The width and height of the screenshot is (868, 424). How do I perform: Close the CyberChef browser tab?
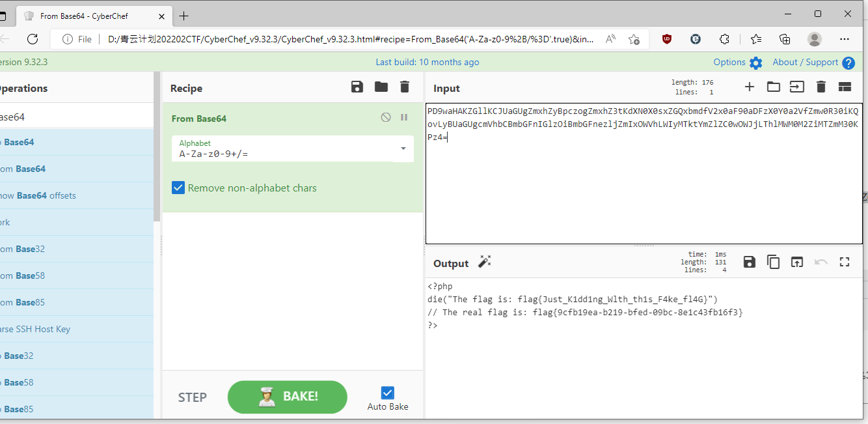pos(161,16)
